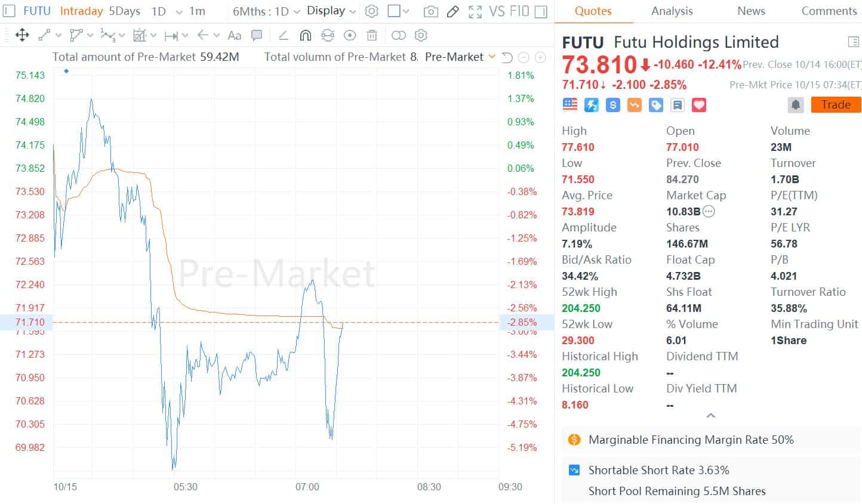The width and height of the screenshot is (862, 504).
Task: Click the fullscreen expand icon
Action: tap(475, 11)
